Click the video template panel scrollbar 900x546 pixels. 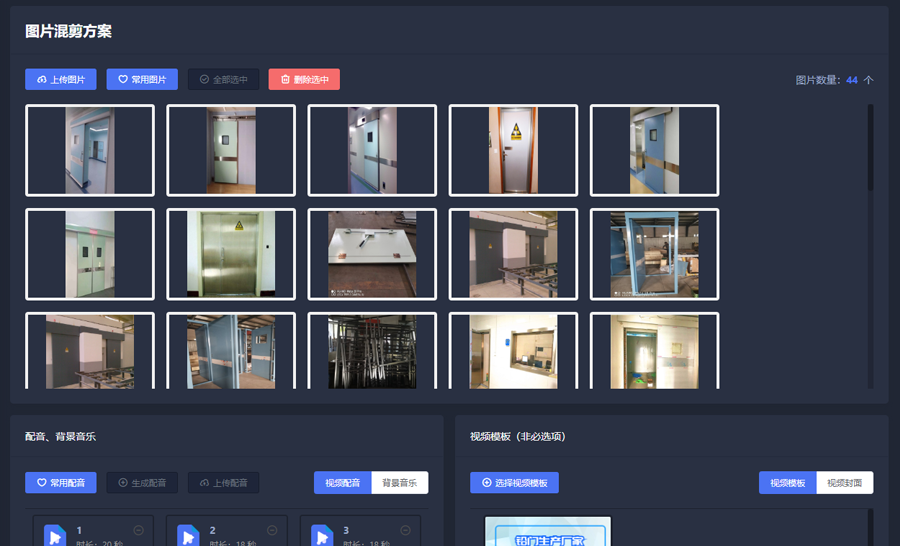click(870, 527)
